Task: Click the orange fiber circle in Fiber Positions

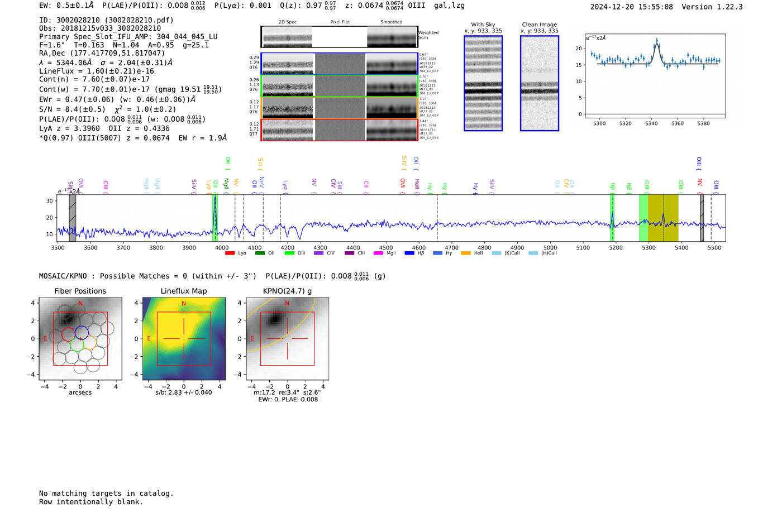Action: pos(89,343)
